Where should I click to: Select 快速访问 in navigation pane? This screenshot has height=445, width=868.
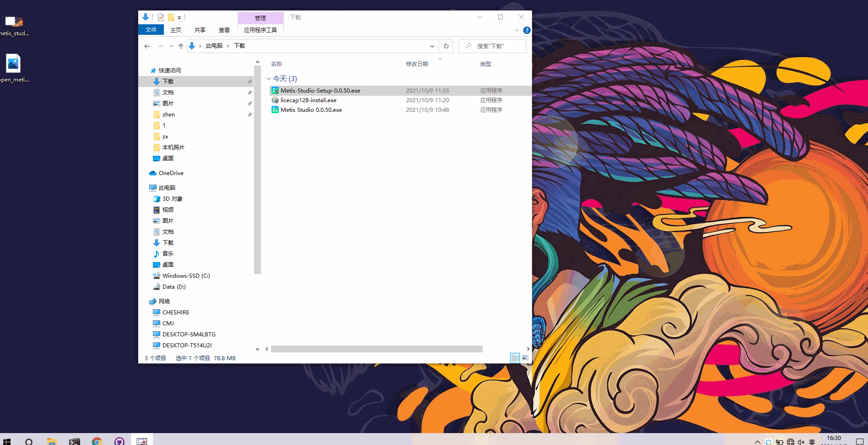tap(170, 71)
